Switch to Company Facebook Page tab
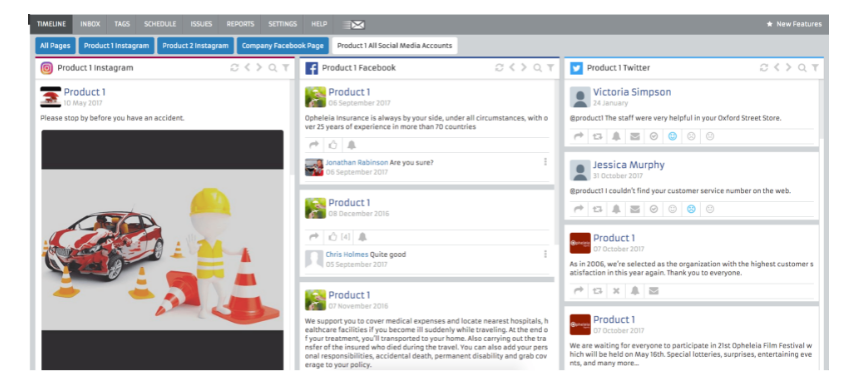861x387 pixels. (x=283, y=46)
